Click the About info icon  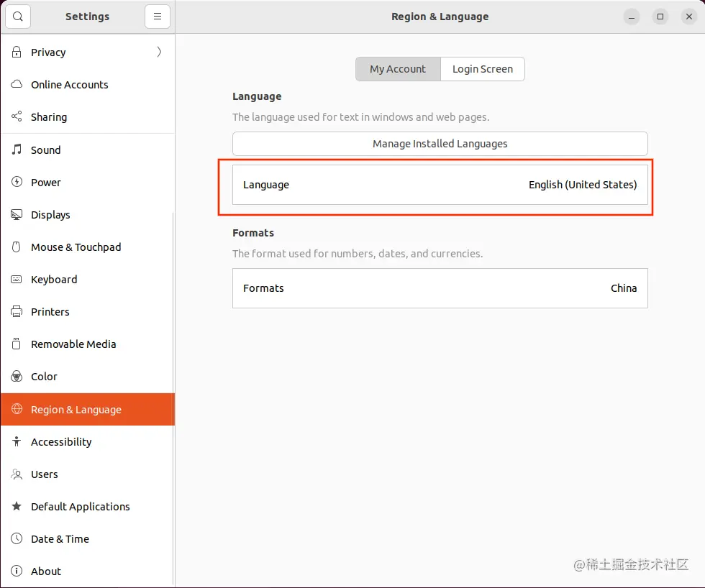tap(17, 571)
